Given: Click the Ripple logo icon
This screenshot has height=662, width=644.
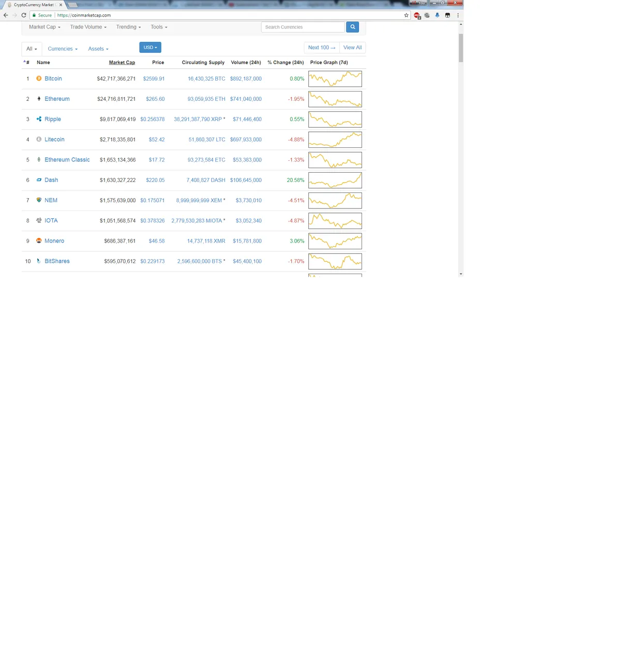Looking at the screenshot, I should (39, 119).
